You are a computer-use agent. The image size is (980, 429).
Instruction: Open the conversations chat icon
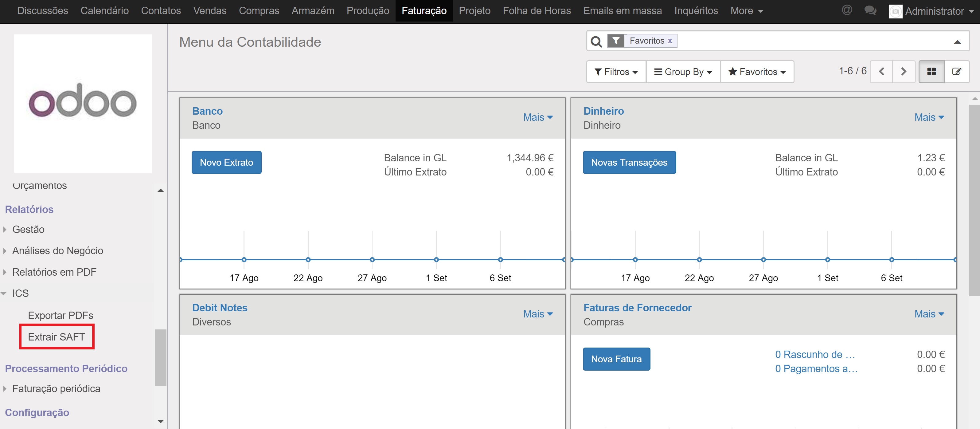click(x=870, y=10)
